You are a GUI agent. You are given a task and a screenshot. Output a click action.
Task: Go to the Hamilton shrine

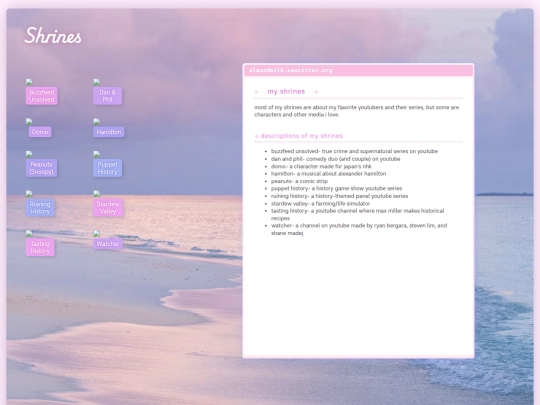click(109, 132)
